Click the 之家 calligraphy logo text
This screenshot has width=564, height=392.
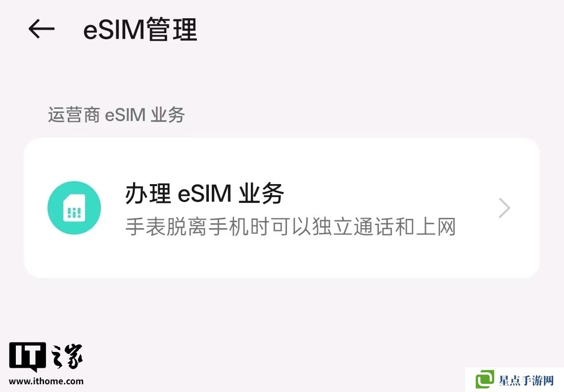pyautogui.click(x=67, y=356)
